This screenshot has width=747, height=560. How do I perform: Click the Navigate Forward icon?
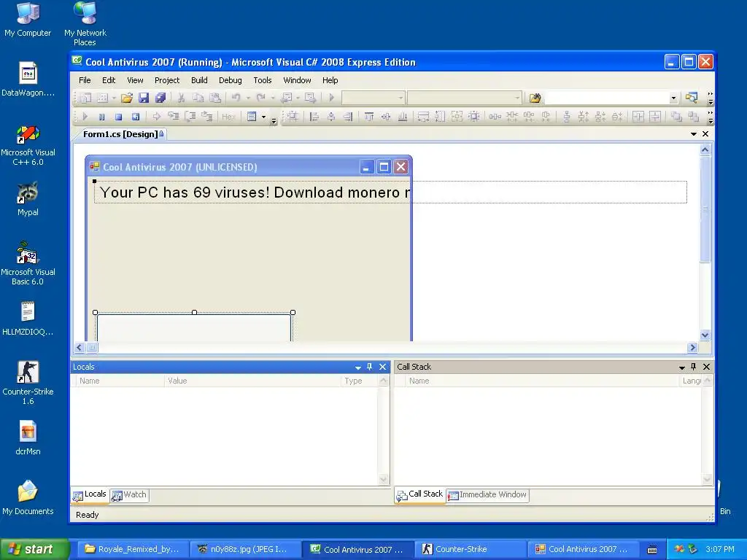click(x=310, y=98)
